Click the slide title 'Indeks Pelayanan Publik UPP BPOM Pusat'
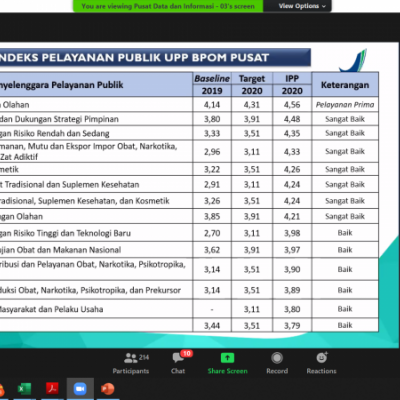This screenshot has width=400, height=400. click(x=134, y=58)
